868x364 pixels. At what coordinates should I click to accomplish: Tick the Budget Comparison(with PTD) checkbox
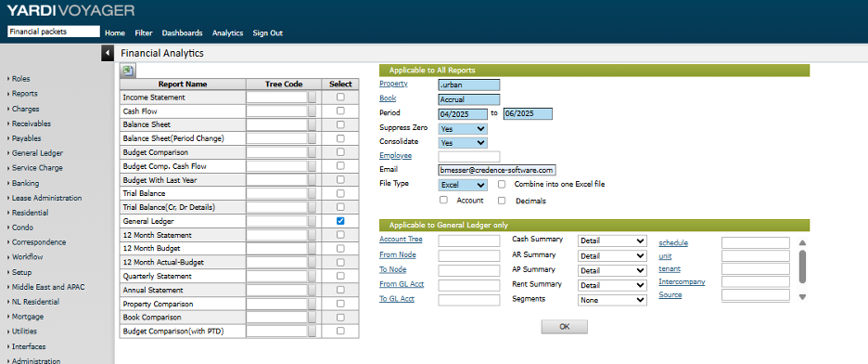(x=340, y=331)
